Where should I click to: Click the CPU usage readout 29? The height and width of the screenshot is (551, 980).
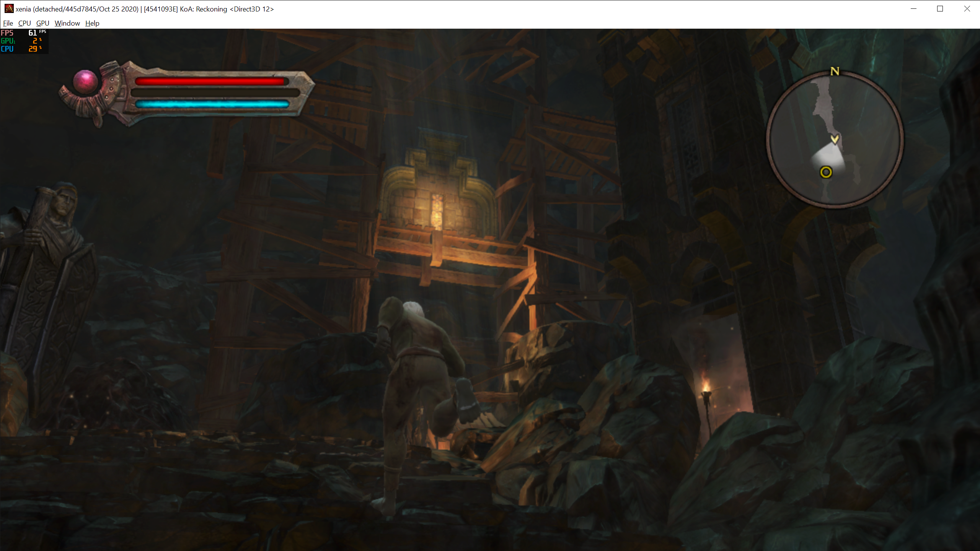point(33,49)
